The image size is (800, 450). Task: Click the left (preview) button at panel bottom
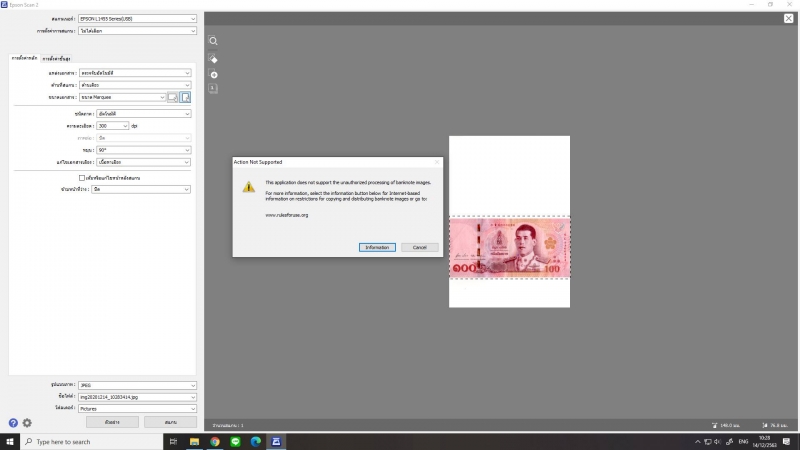click(x=112, y=422)
